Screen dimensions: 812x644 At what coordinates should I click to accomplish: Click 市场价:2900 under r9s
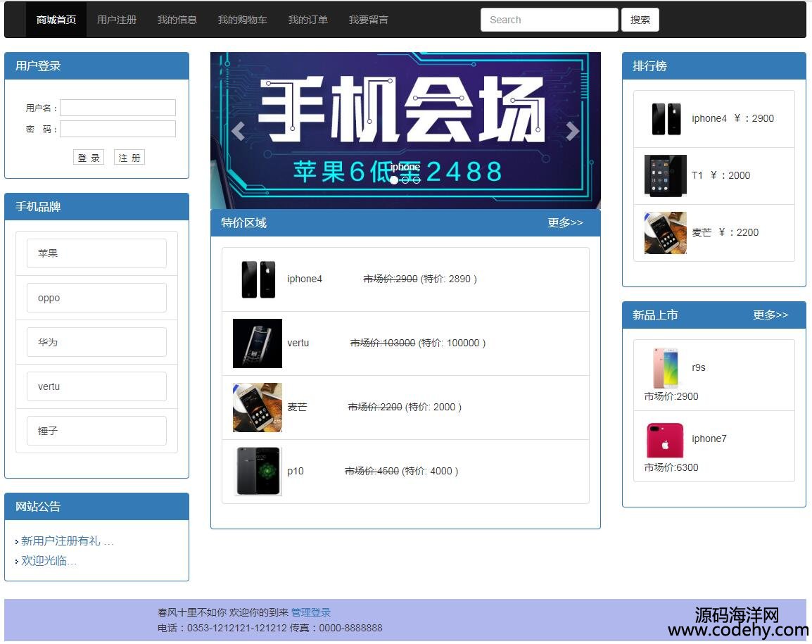[671, 396]
